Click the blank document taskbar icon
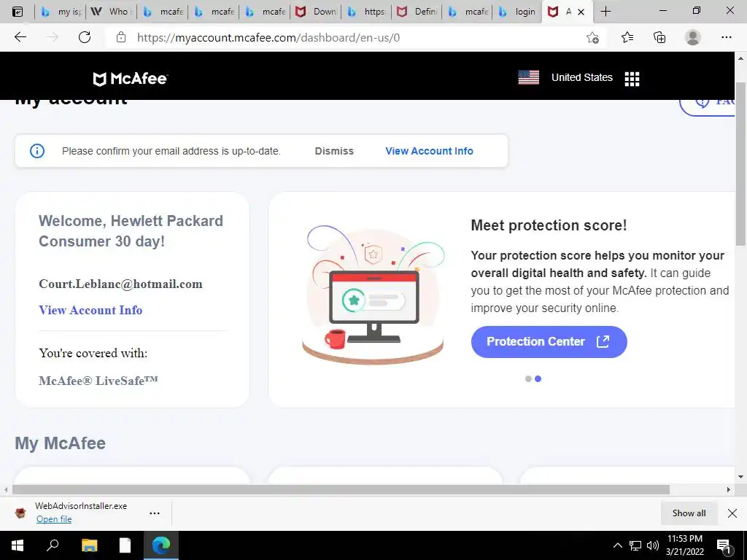The width and height of the screenshot is (747, 560). pyautogui.click(x=125, y=545)
